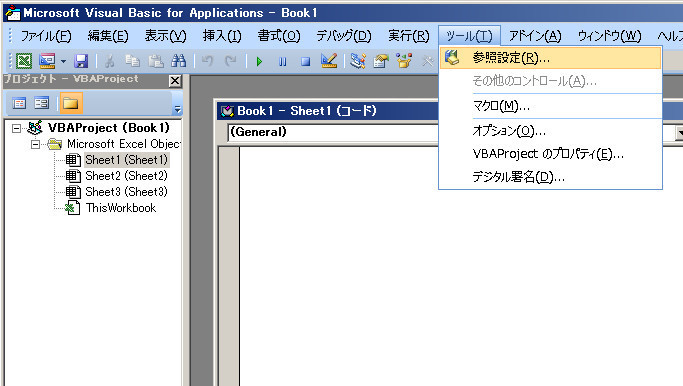Screen dimensions: 683x386
Task: Choose デジタル署名(D)... from Tools menu
Action: (x=551, y=177)
